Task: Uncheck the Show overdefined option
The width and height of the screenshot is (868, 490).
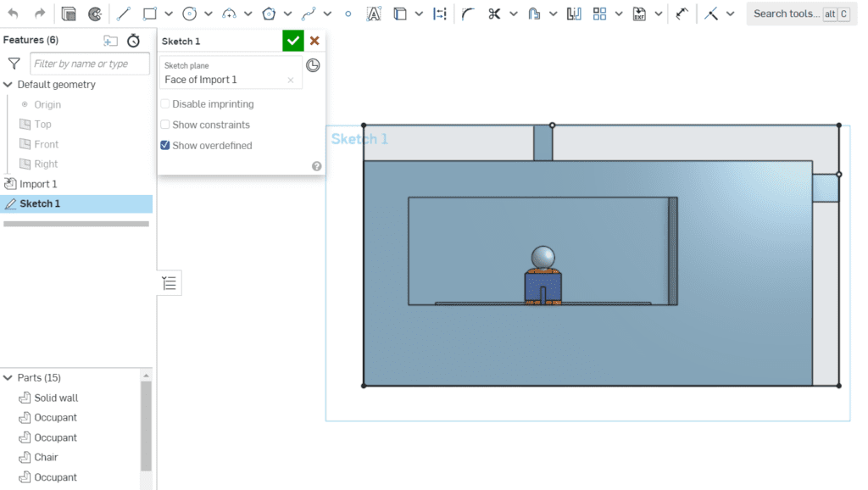Action: tap(164, 145)
